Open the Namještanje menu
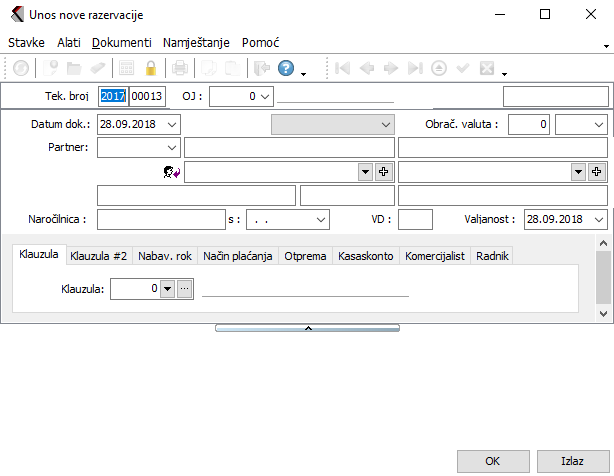The height and width of the screenshot is (476, 614). click(x=196, y=43)
